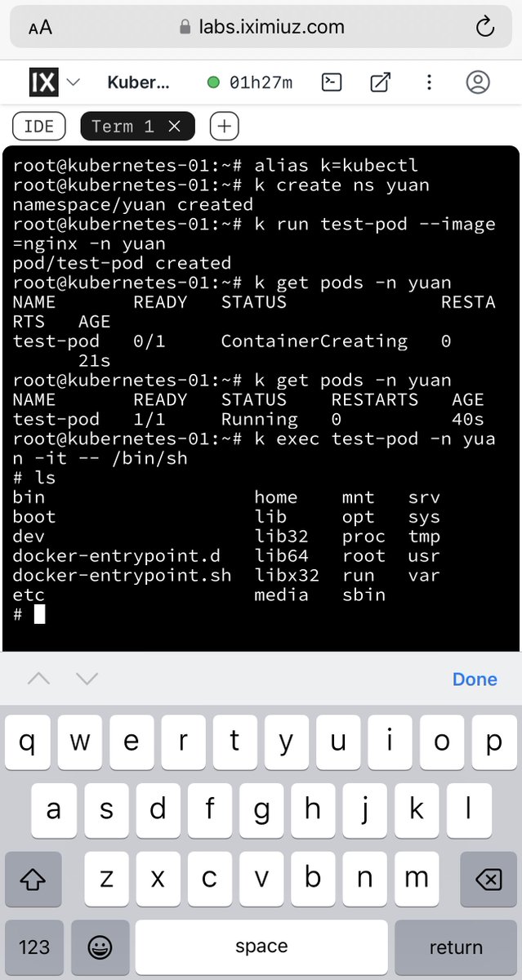
Task: Tap the m key
Action: click(x=417, y=879)
